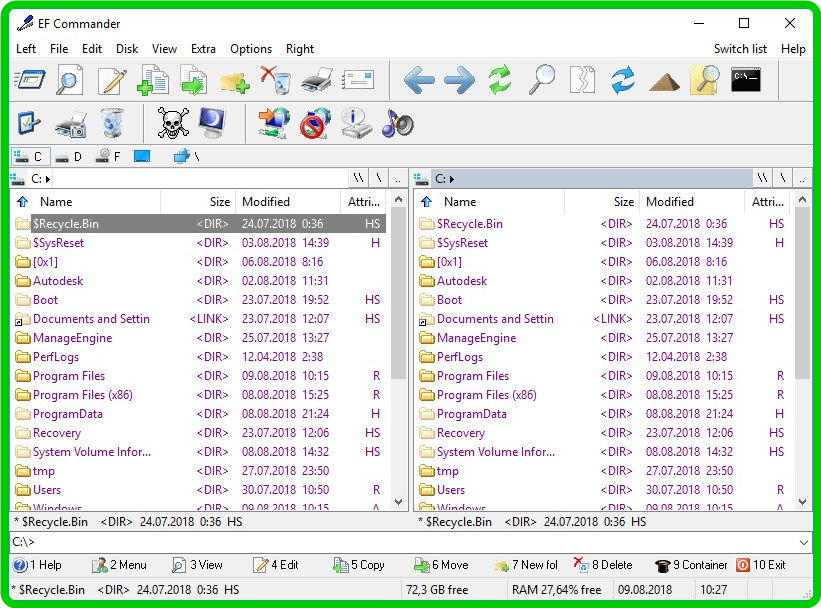Expand the right panel C: path arrow
Image resolution: width=821 pixels, height=608 pixels.
[x=452, y=180]
